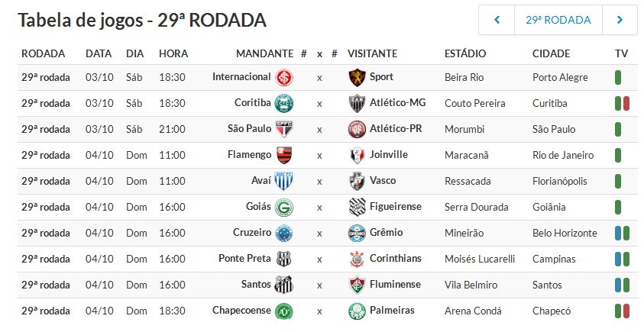
Task: Click the red TV indicator for Coritiba match
Action: pos(626,104)
